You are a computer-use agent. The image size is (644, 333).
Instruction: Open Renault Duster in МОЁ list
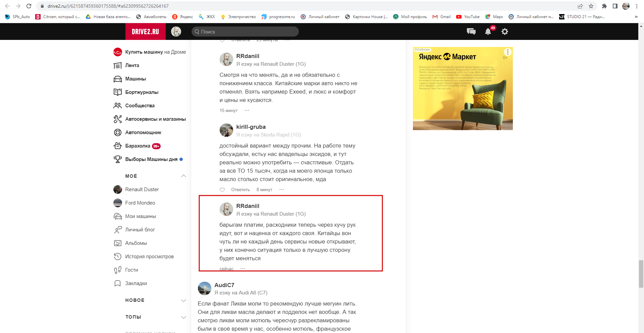pyautogui.click(x=142, y=189)
